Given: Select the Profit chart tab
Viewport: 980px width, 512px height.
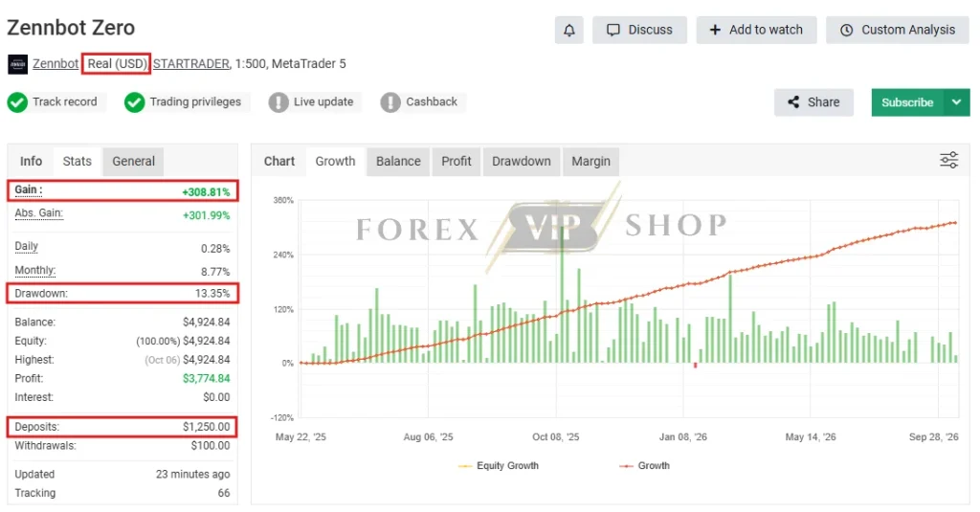Looking at the screenshot, I should 457,162.
